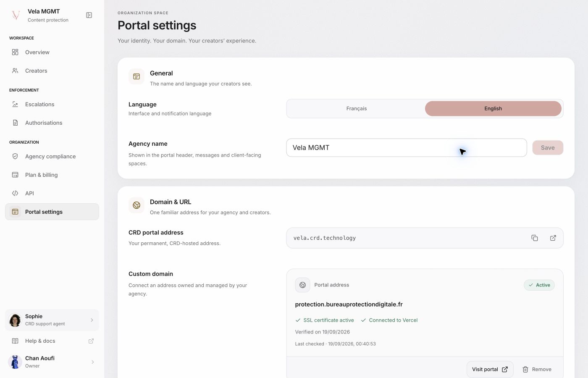588x378 pixels.
Task: Click the Escalations chart icon
Action: [15, 104]
